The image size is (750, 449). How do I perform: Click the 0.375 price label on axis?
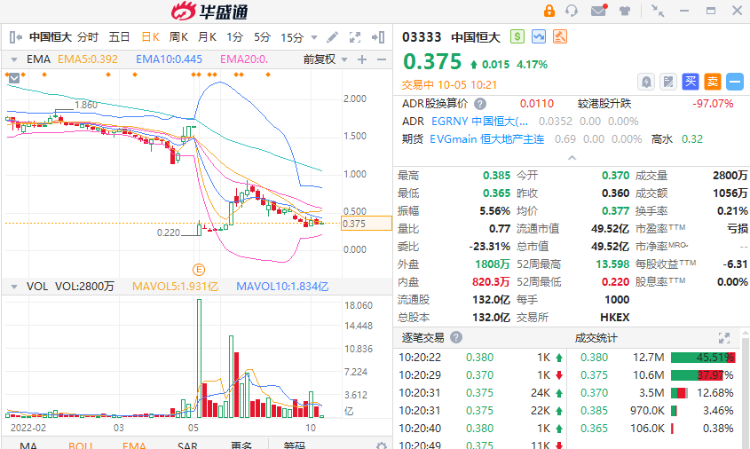[366, 224]
